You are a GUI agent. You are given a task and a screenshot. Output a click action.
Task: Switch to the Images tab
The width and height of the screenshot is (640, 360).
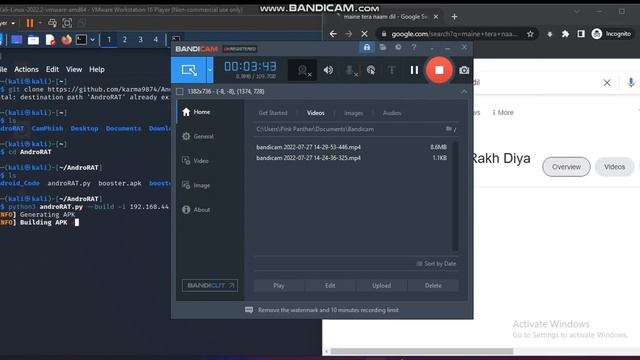[353, 113]
